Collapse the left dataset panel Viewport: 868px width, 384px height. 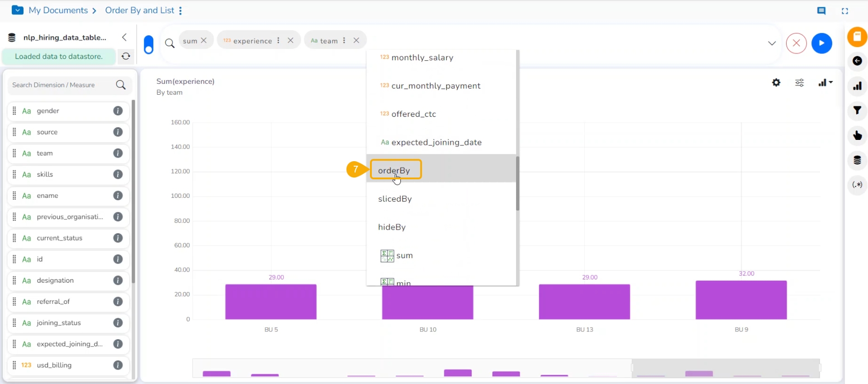(x=124, y=38)
